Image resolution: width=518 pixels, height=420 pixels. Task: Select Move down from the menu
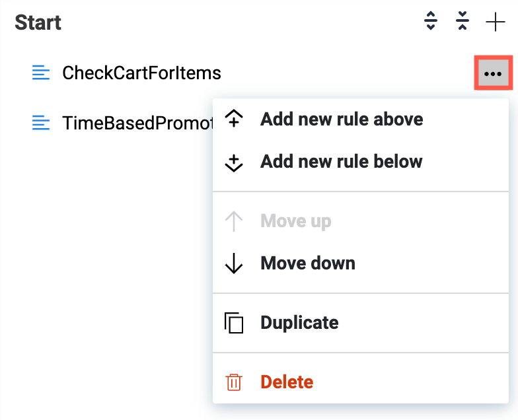308,263
